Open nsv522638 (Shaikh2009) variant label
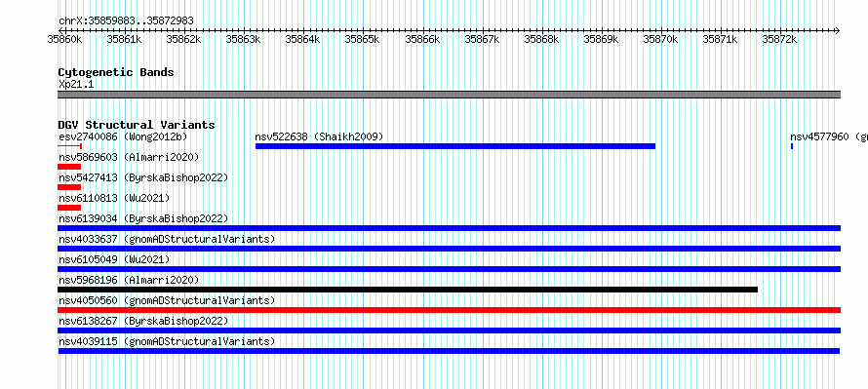This screenshot has height=389, width=868. coord(319,136)
